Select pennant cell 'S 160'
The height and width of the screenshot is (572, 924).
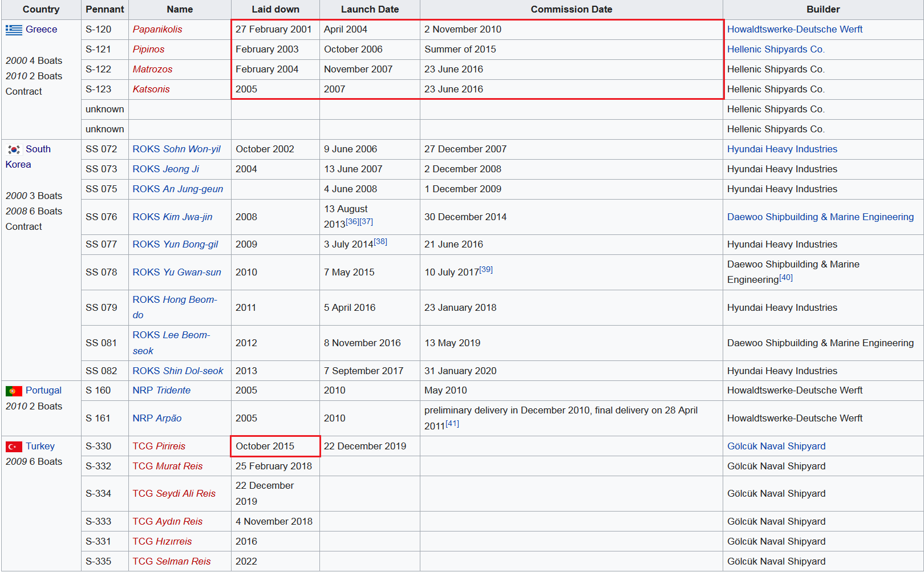[x=105, y=391]
